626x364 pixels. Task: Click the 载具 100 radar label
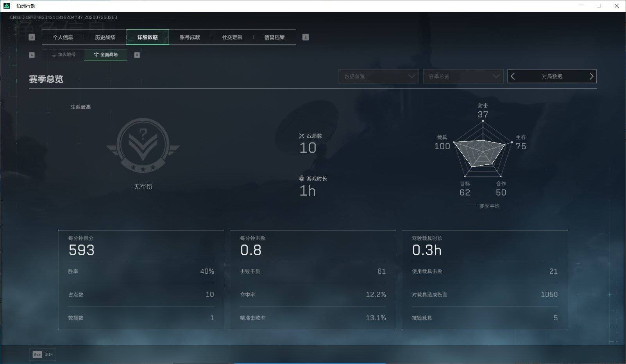tap(442, 143)
